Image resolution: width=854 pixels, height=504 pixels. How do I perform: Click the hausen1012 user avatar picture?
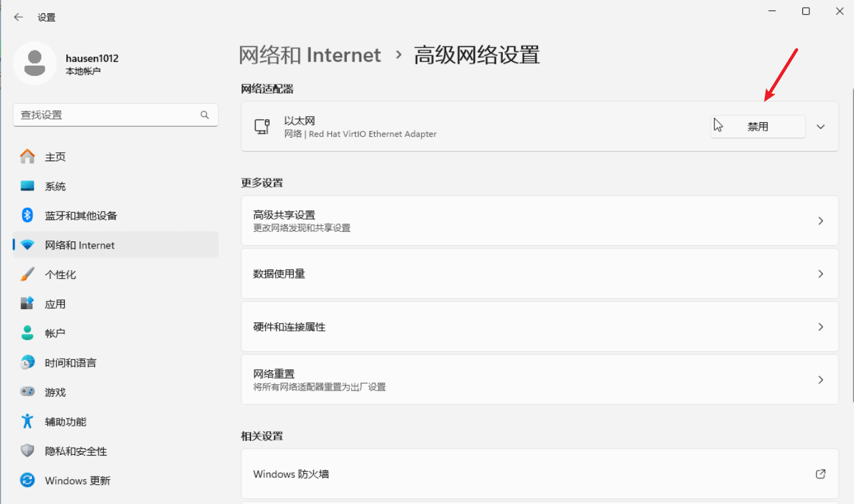pos(34,63)
